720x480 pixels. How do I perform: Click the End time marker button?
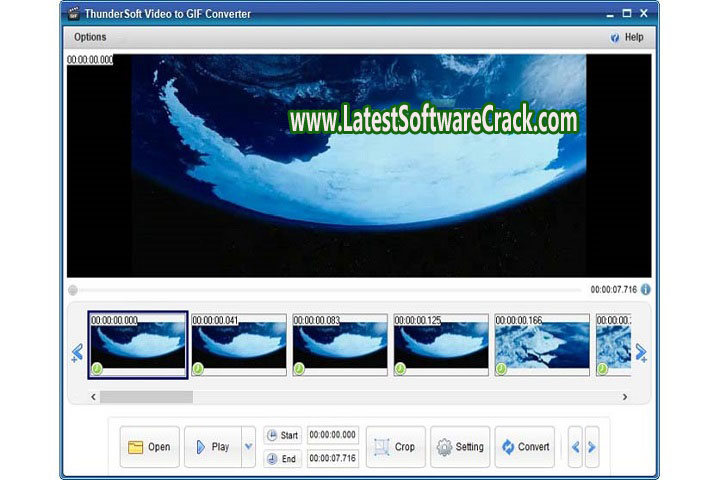(282, 459)
